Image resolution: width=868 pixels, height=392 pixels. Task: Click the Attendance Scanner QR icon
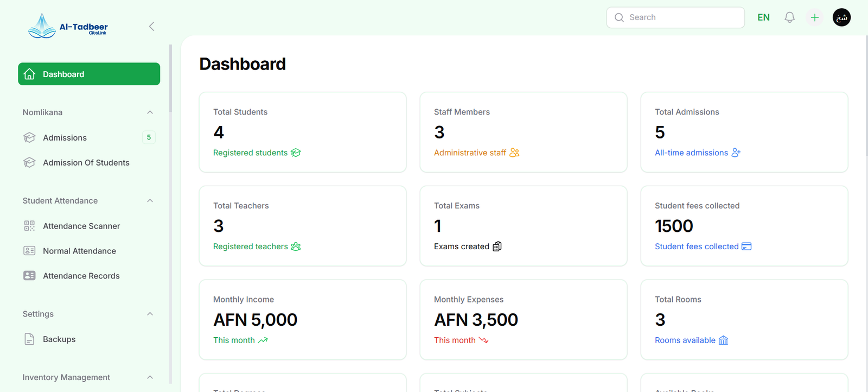tap(29, 226)
